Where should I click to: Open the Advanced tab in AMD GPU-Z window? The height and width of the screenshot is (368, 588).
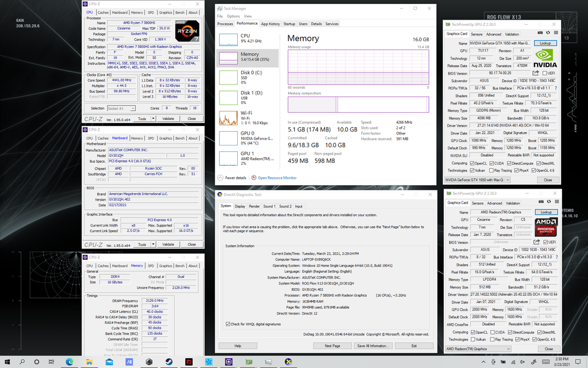(x=494, y=203)
